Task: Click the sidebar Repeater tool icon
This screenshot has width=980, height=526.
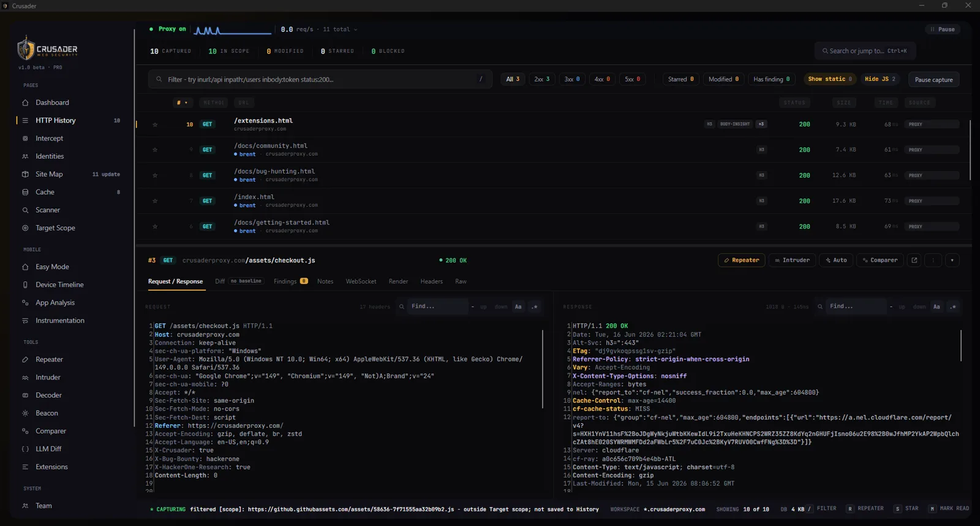Action: 25,360
